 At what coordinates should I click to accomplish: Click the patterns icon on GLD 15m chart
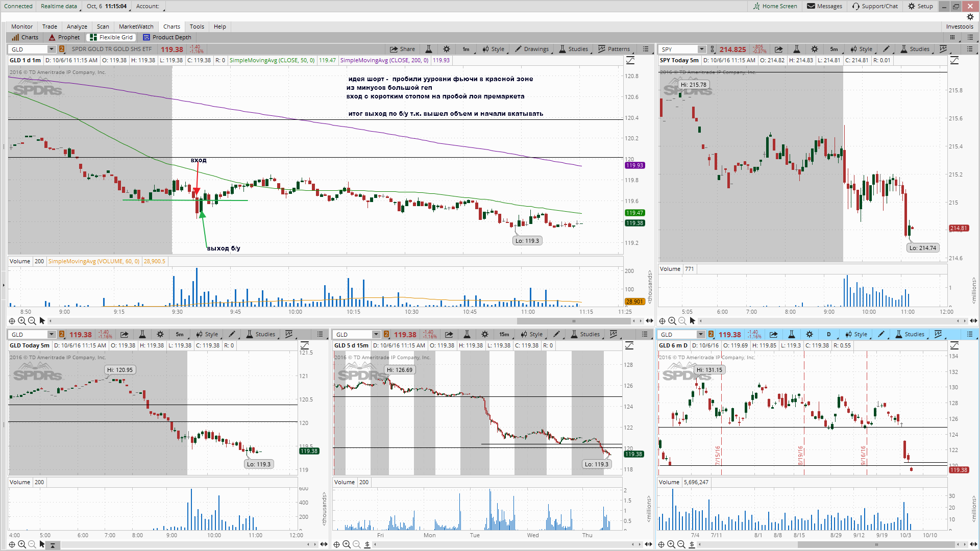pyautogui.click(x=614, y=335)
